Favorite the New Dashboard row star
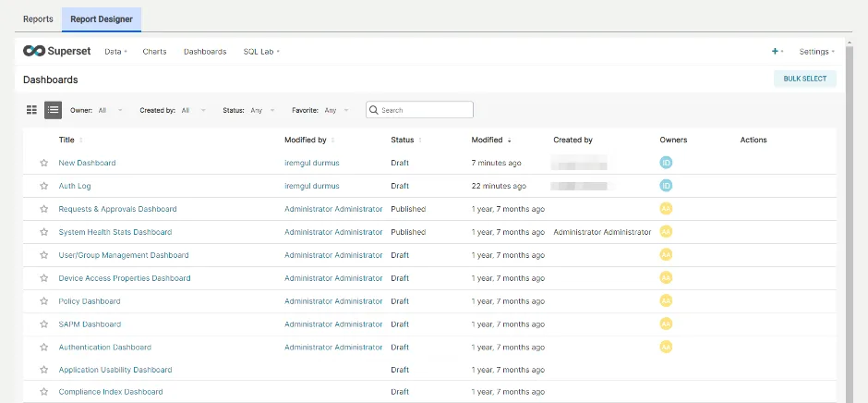This screenshot has height=403, width=868. coord(43,163)
